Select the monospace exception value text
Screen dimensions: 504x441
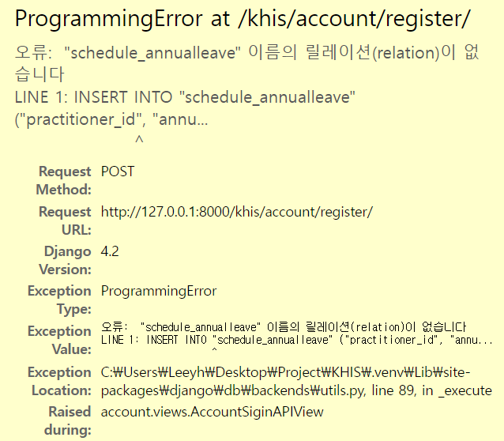tap(297, 337)
